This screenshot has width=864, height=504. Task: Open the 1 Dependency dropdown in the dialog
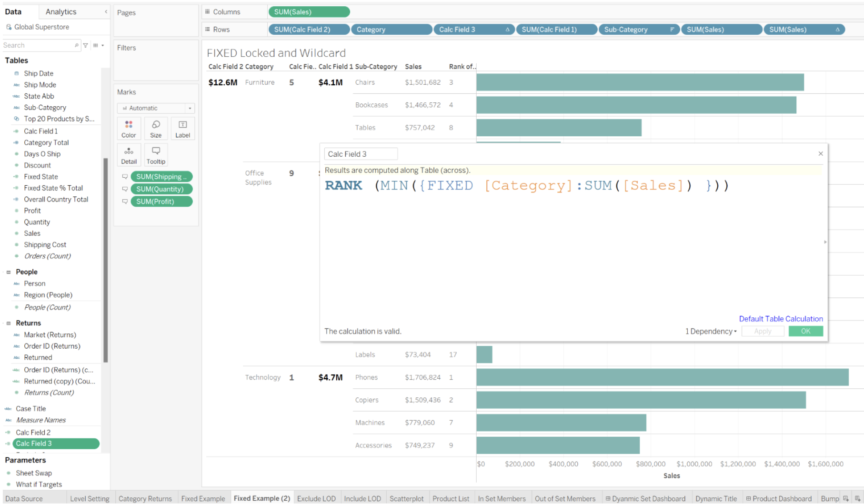pos(710,331)
